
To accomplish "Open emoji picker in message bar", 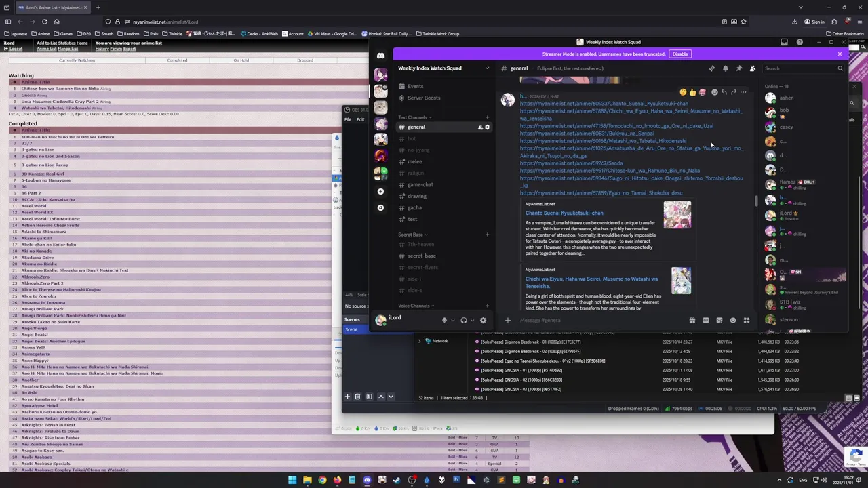I will (732, 321).
